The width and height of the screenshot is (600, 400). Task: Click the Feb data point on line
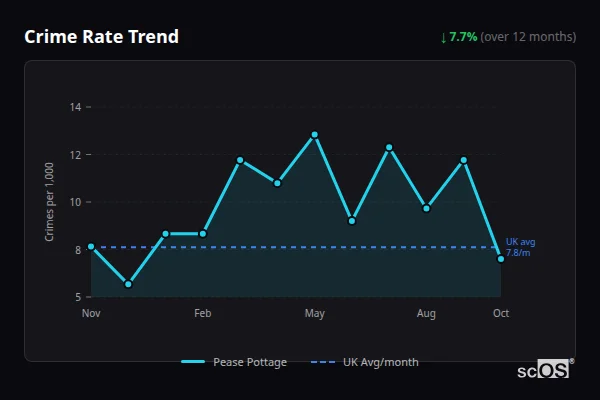(203, 233)
